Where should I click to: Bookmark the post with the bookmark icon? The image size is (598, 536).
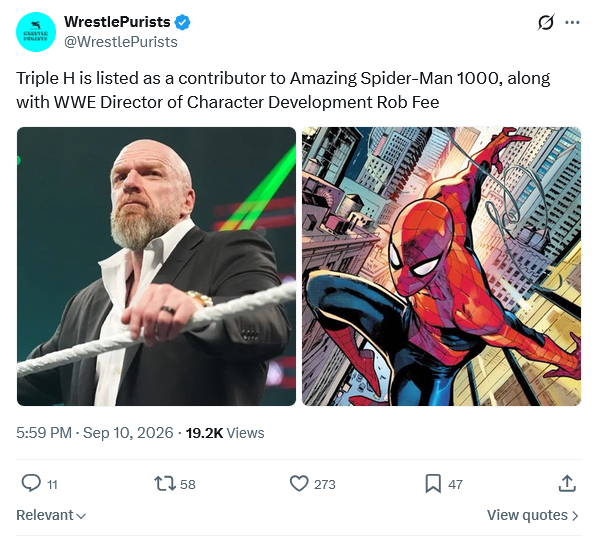tap(433, 484)
